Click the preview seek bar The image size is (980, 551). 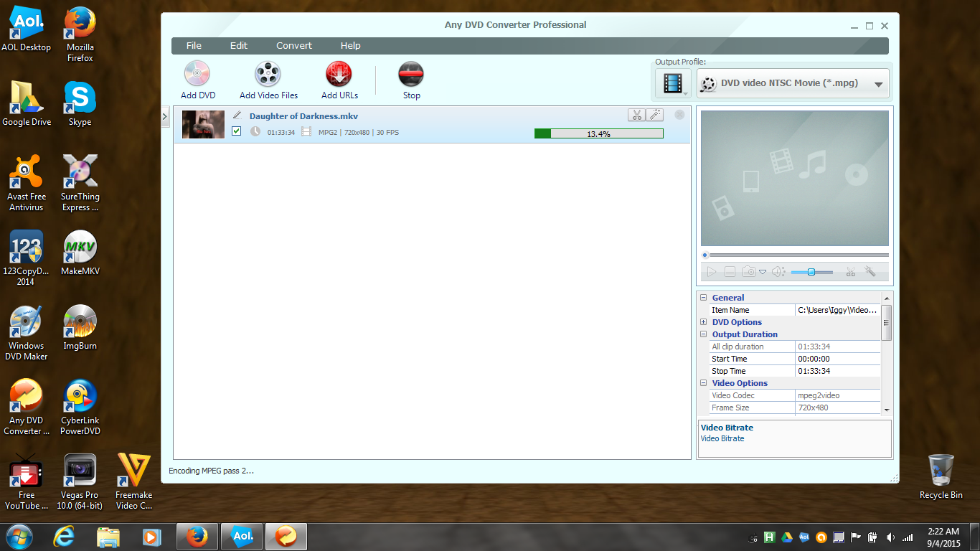795,255
